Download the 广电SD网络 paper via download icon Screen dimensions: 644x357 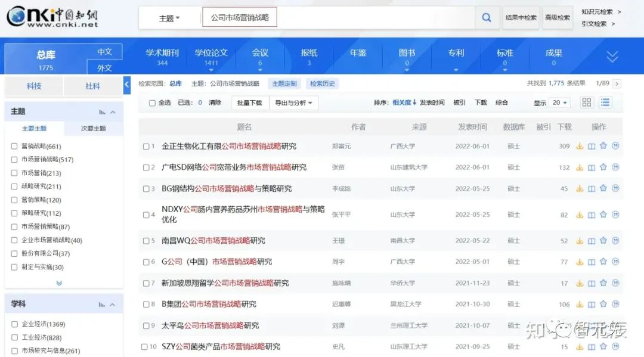pos(580,167)
